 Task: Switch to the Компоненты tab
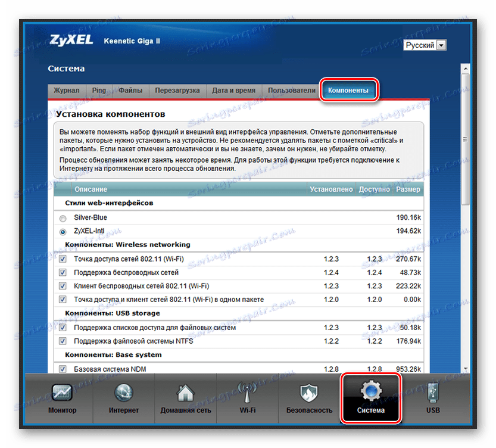(x=348, y=90)
